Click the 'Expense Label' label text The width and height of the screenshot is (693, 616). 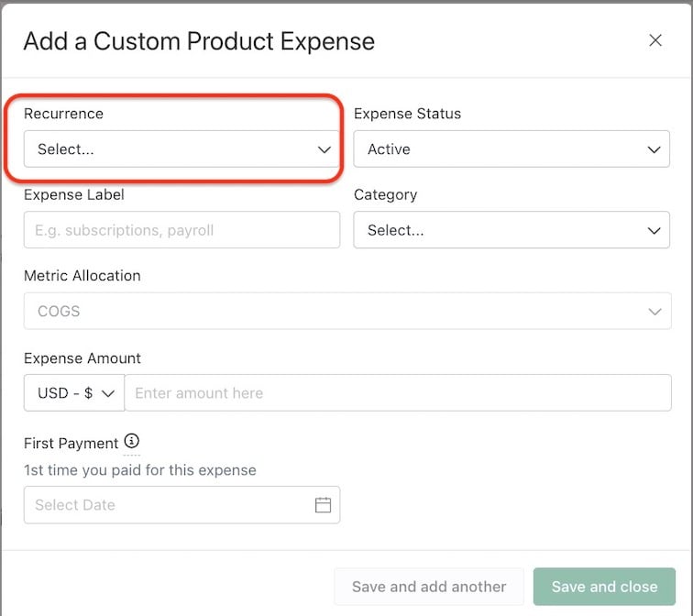[x=74, y=195]
